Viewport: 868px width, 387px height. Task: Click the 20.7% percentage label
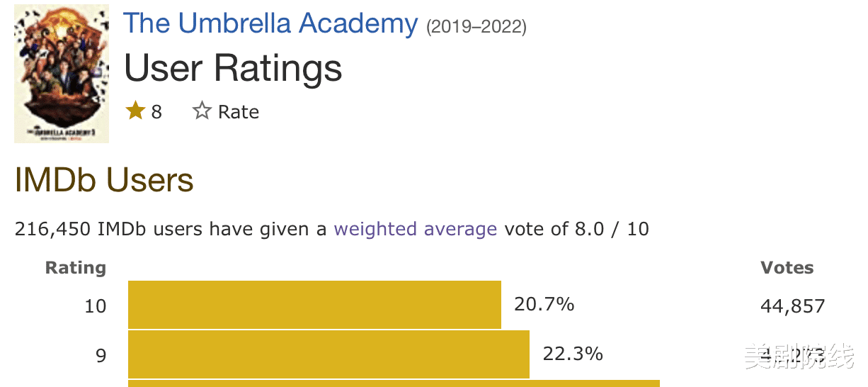coord(544,305)
